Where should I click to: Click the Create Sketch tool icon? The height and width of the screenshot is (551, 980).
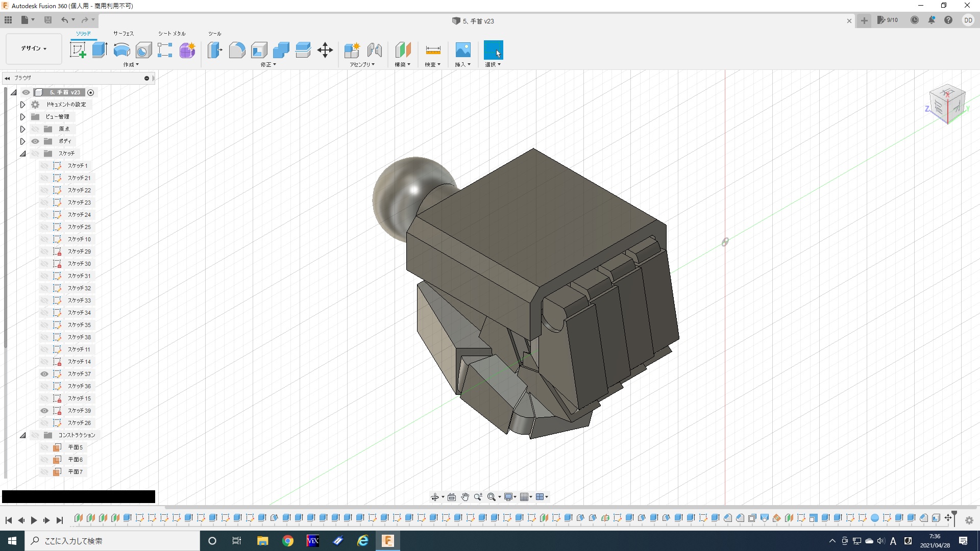(78, 50)
